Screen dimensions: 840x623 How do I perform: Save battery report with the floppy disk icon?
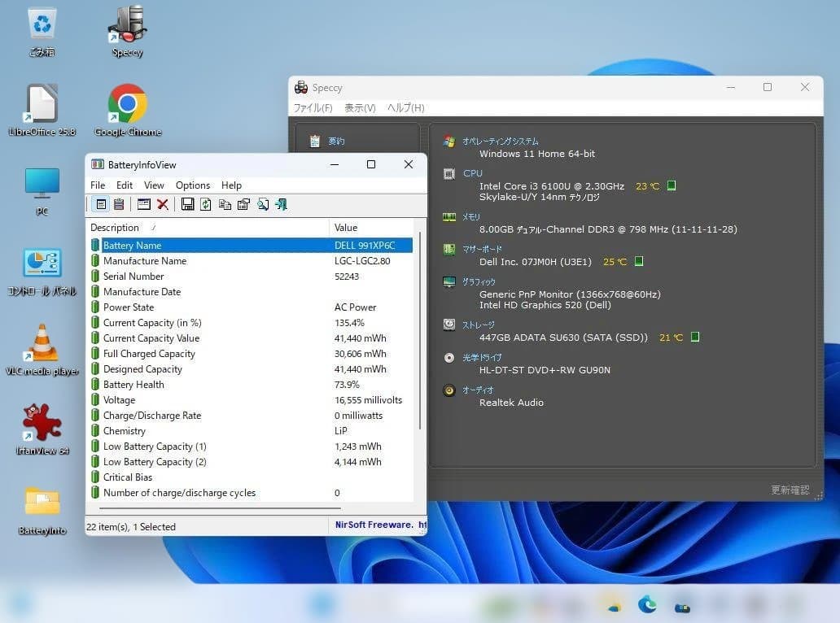coord(190,204)
